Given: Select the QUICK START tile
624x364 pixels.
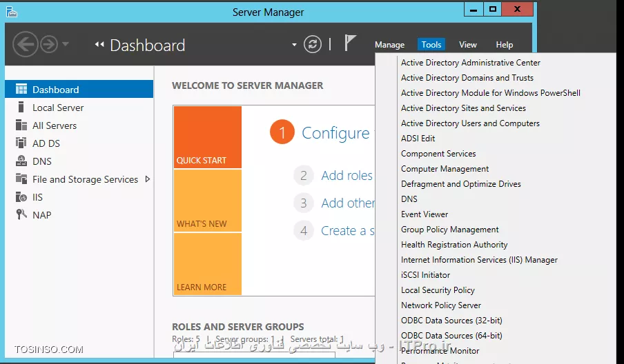Looking at the screenshot, I should (207, 137).
